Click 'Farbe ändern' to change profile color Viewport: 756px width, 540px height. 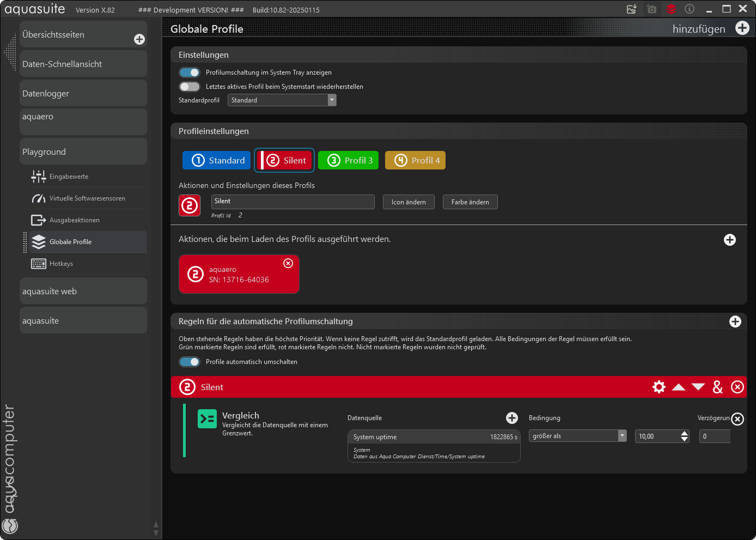coord(470,202)
